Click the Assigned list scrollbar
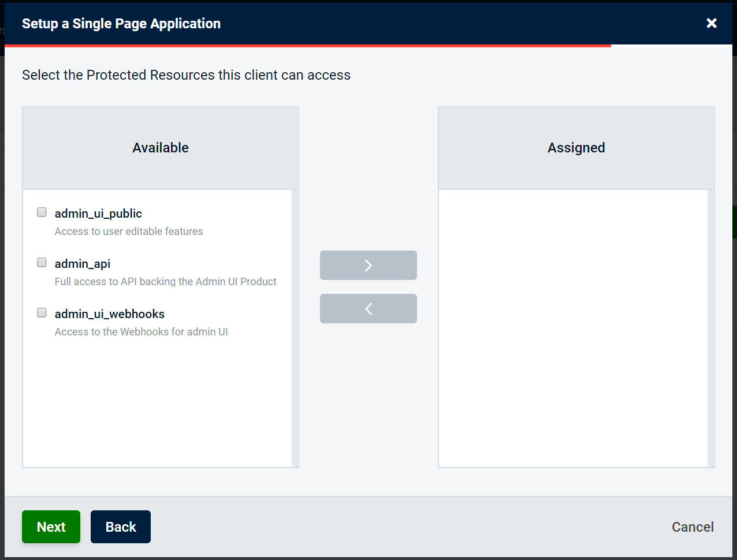This screenshot has width=737, height=560. click(711, 328)
